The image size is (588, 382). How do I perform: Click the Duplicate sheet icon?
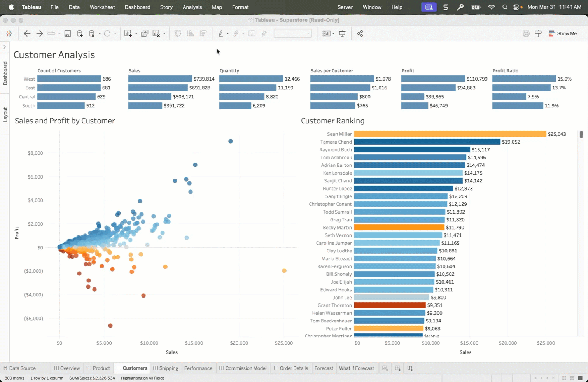pos(144,33)
